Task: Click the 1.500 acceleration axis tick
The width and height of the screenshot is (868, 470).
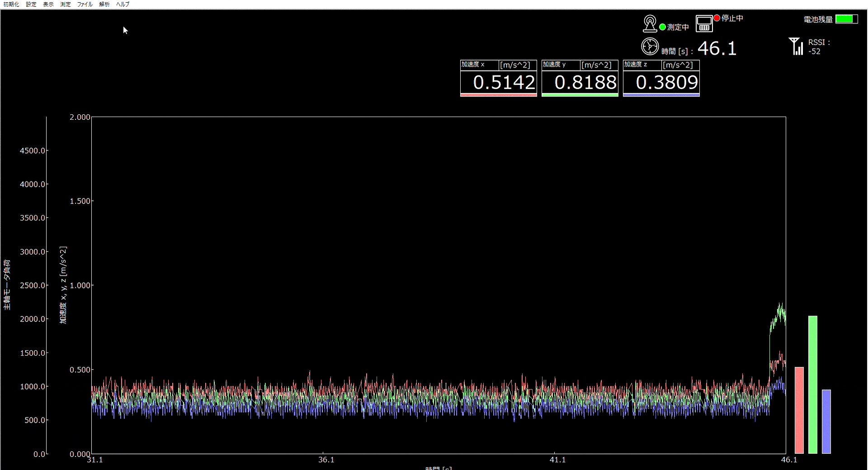Action: coord(80,201)
